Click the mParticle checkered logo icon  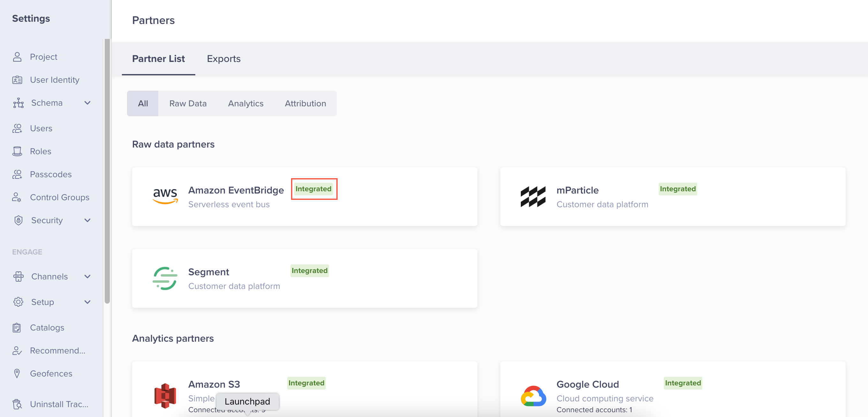[533, 197]
